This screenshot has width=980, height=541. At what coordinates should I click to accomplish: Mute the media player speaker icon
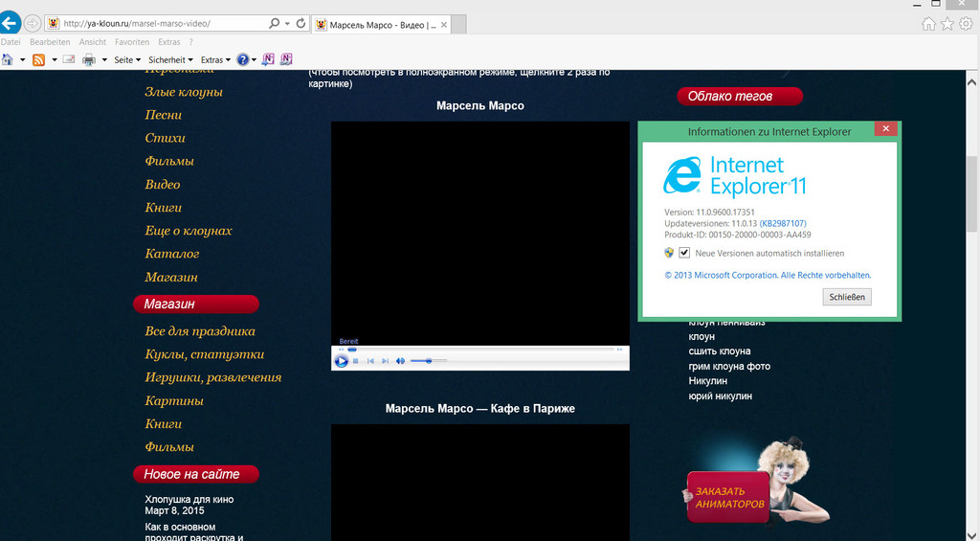coord(401,361)
